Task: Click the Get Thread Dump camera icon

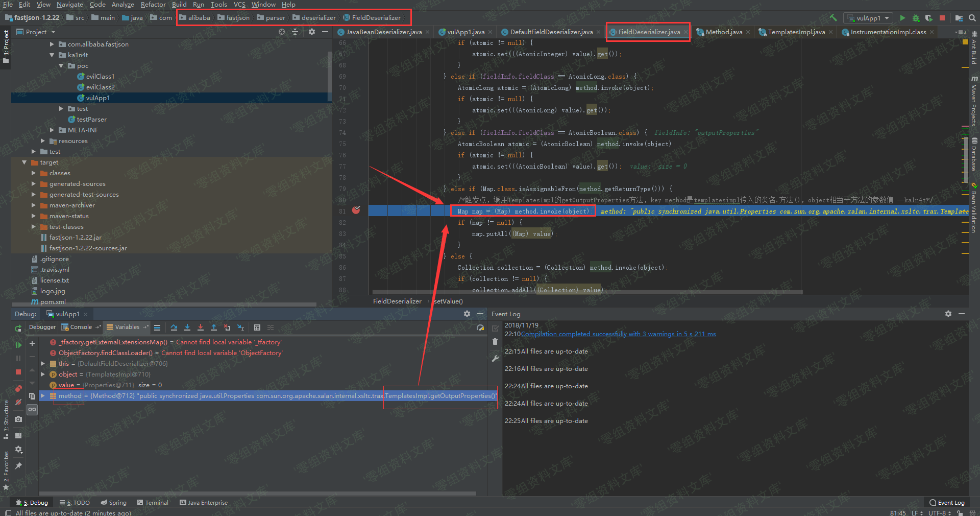Action: click(x=18, y=419)
